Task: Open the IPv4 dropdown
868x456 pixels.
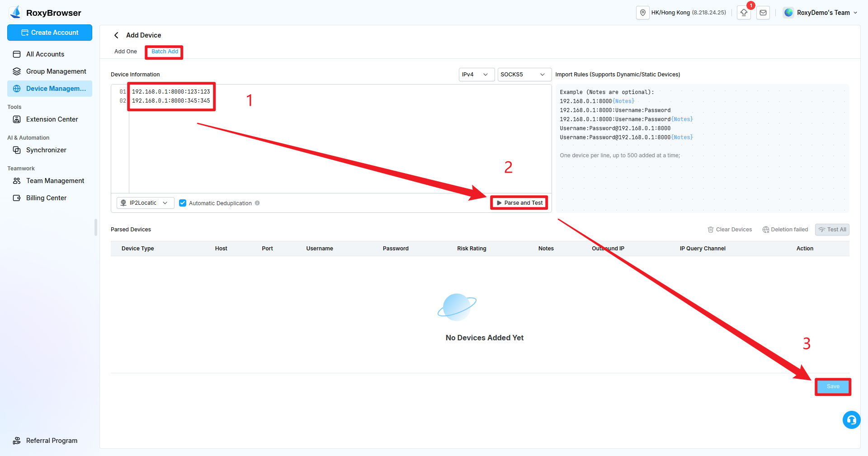Action: [476, 75]
